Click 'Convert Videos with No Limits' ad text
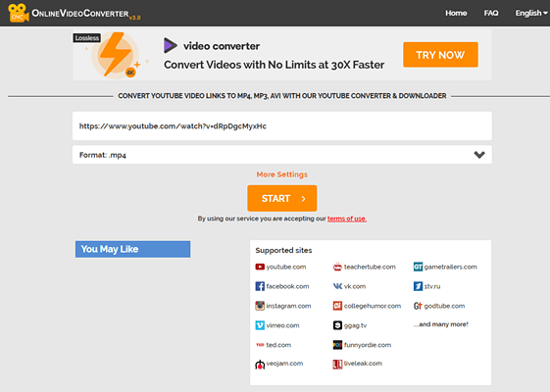Screen dimensions: 550x392 [274, 65]
